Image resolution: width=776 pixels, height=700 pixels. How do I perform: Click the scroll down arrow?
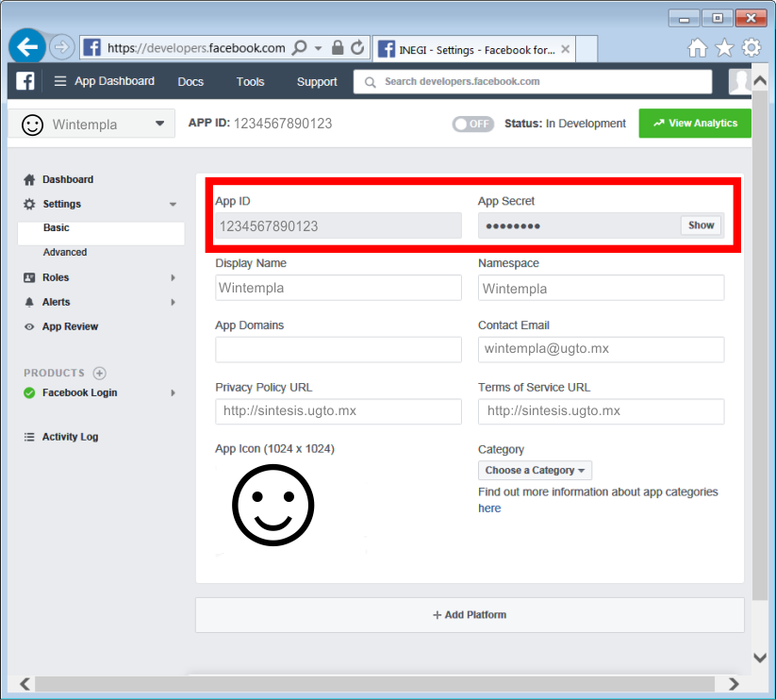[760, 658]
